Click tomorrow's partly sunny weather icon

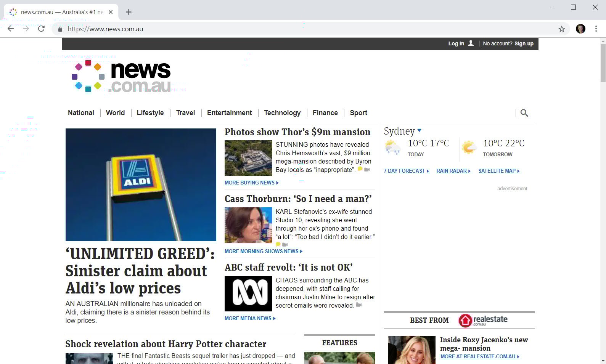pyautogui.click(x=469, y=147)
